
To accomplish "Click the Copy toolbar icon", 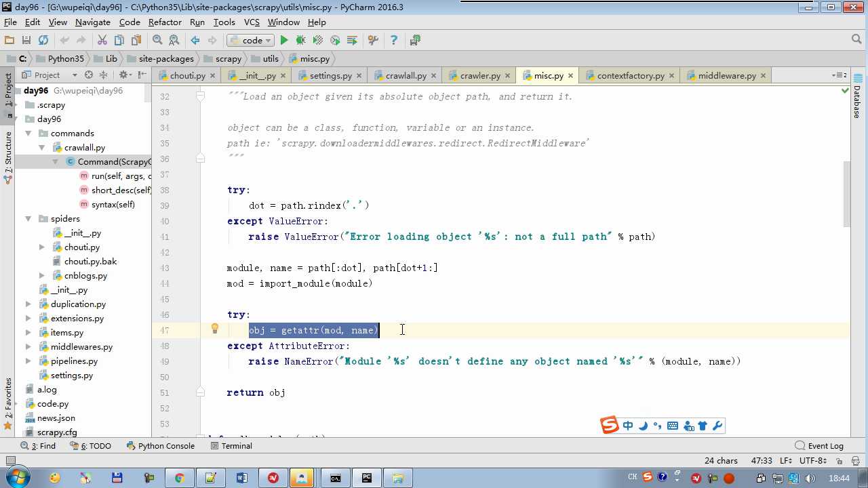I will click(119, 41).
